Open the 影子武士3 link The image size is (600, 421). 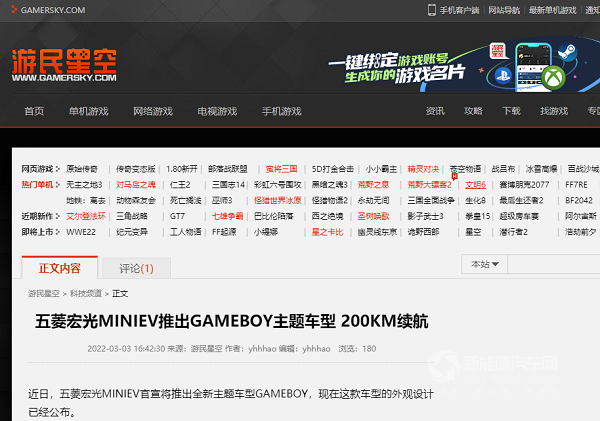[x=425, y=216]
